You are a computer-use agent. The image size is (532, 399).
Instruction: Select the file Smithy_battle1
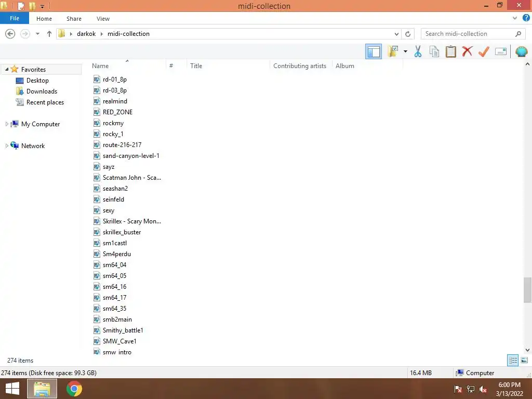pyautogui.click(x=123, y=330)
